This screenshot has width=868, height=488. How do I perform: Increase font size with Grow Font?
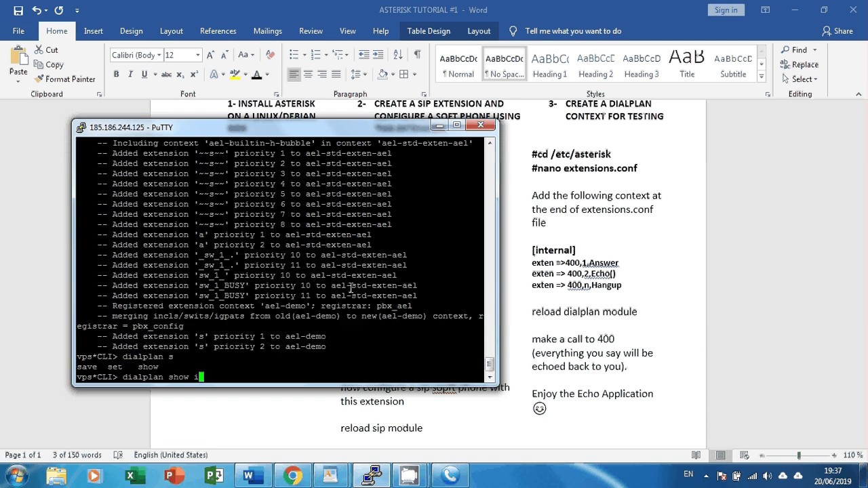(x=210, y=55)
